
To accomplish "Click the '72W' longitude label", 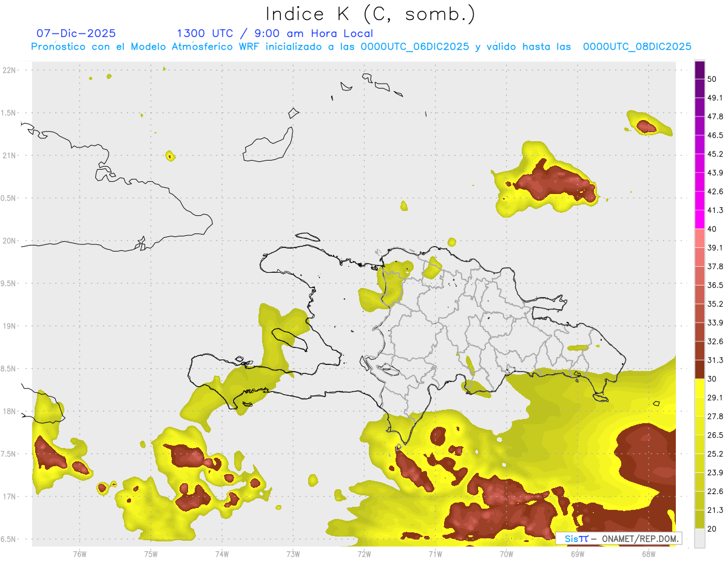I will (x=364, y=554).
